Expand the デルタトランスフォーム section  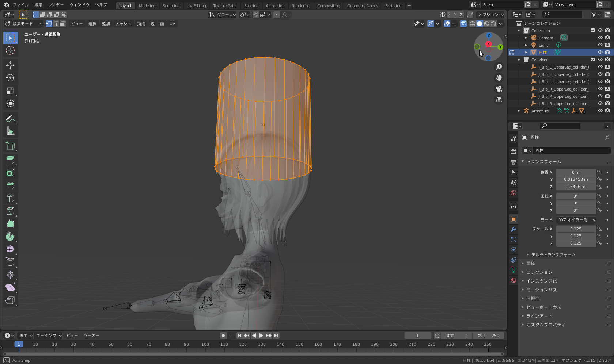553,255
